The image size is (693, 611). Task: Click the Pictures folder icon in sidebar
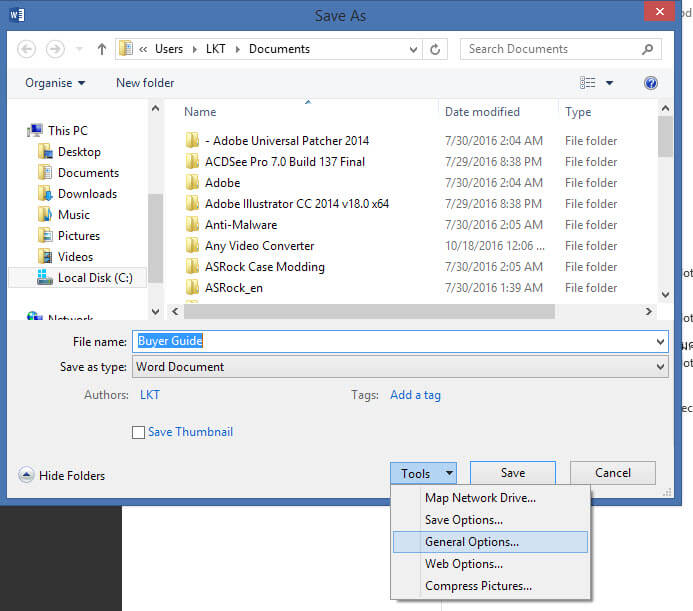tap(45, 236)
